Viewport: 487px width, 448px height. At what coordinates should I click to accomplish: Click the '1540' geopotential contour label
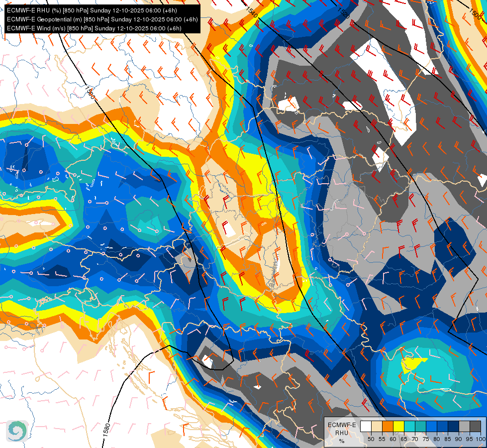tap(252, 12)
